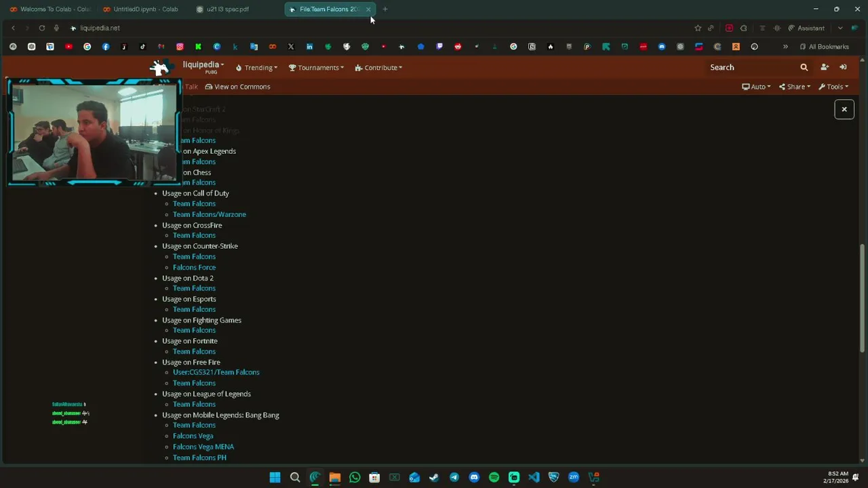
Task: Close the File:Team Falcons tab
Action: (x=368, y=9)
